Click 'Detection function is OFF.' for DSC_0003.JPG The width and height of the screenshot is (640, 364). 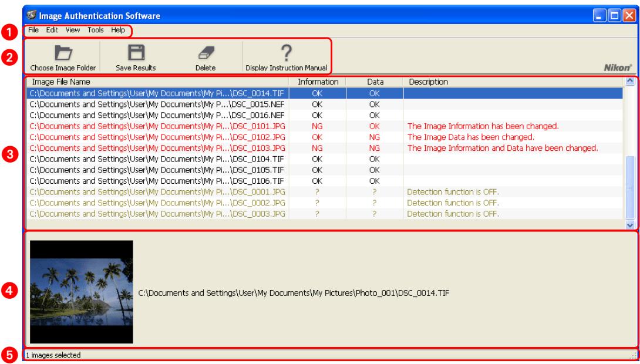click(x=453, y=214)
